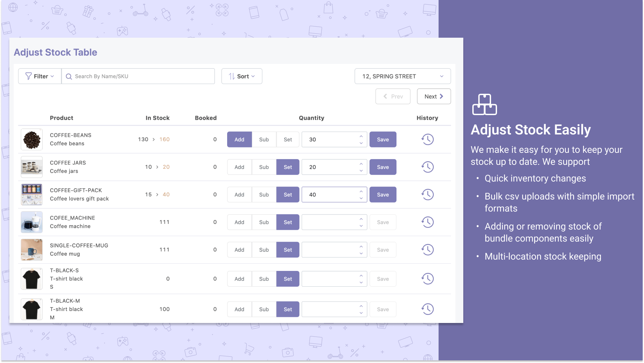The height and width of the screenshot is (363, 644).
Task: Save the COFFEE-BEANS stock adjustment
Action: coord(383,139)
